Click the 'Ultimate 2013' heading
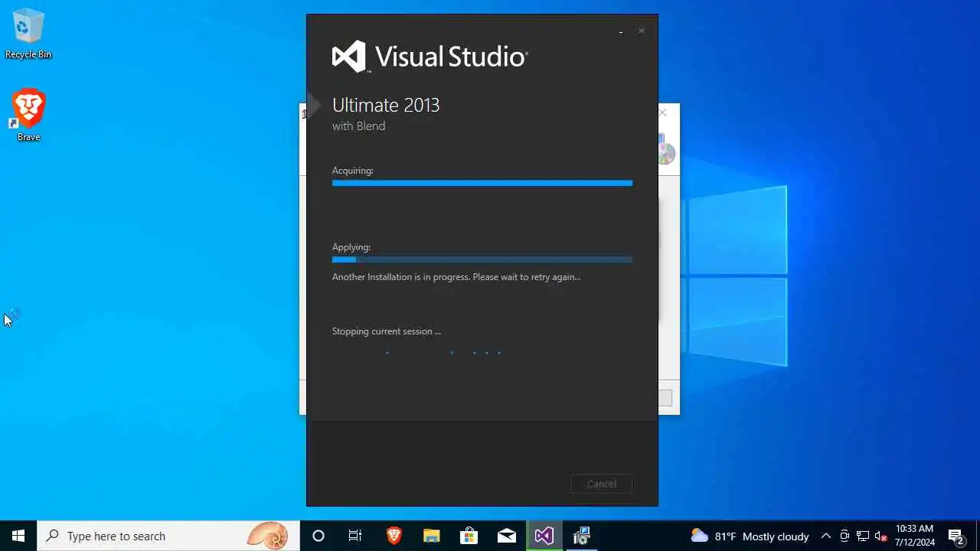This screenshot has height=551, width=980. click(386, 105)
